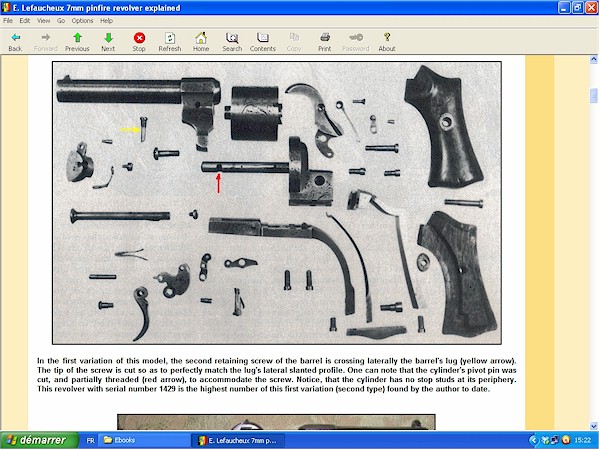Click the vertical scrollbar up arrow
The height and width of the screenshot is (450, 600).
pos(593,59)
